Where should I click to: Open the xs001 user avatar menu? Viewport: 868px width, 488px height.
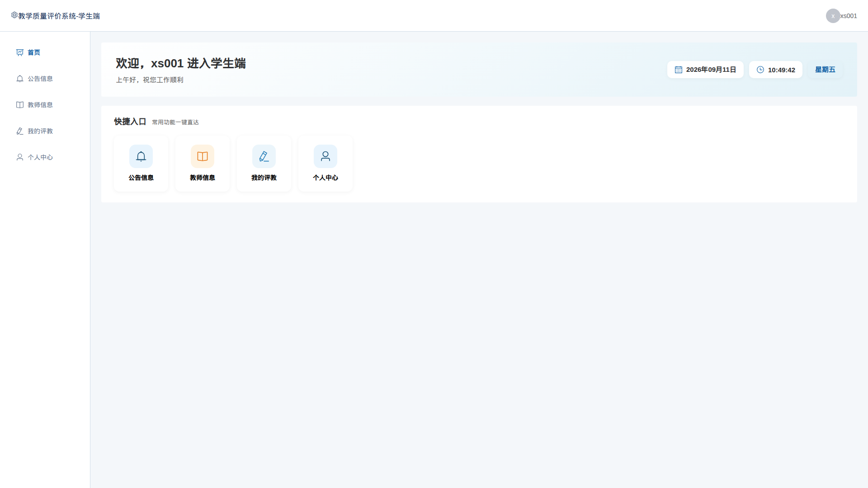pyautogui.click(x=833, y=16)
